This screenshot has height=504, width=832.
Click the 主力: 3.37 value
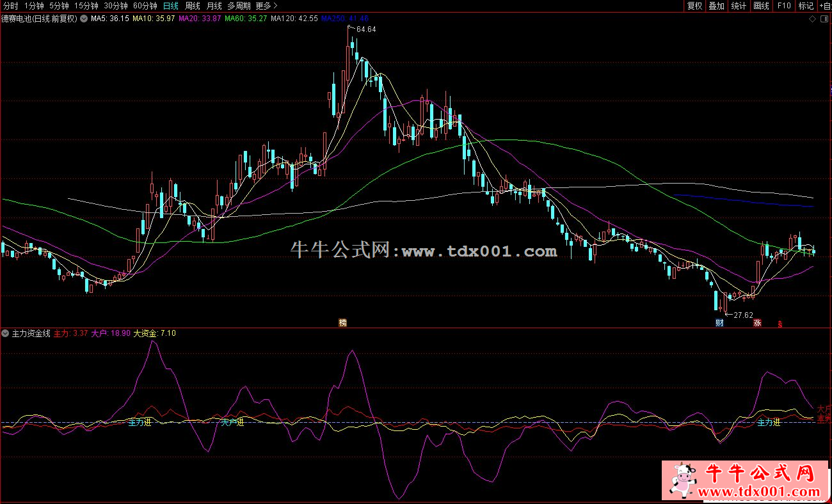tap(70, 333)
